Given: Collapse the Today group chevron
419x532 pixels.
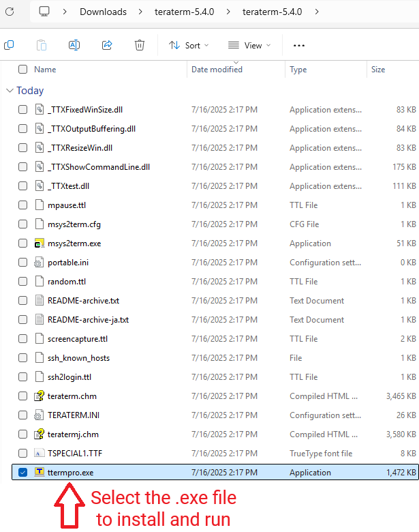Looking at the screenshot, I should [x=10, y=91].
